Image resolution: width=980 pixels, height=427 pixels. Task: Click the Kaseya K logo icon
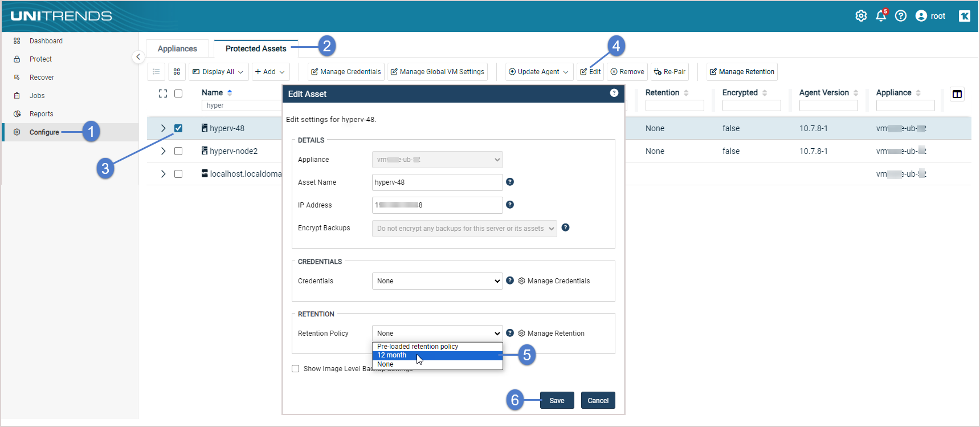[x=965, y=16]
